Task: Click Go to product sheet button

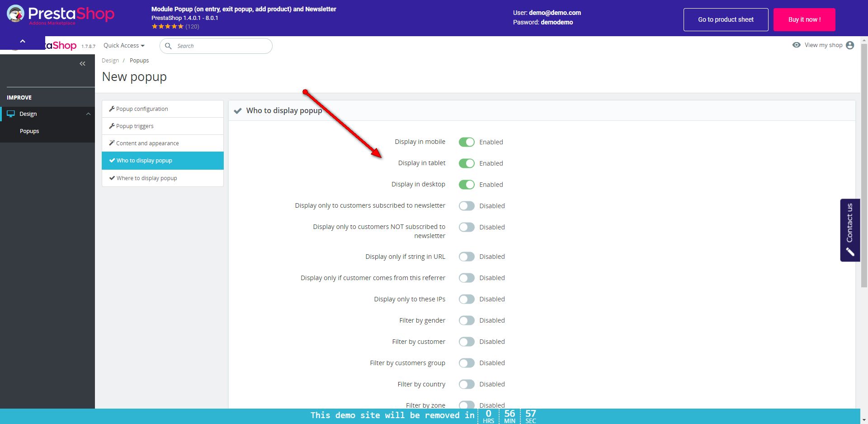Action: point(726,19)
